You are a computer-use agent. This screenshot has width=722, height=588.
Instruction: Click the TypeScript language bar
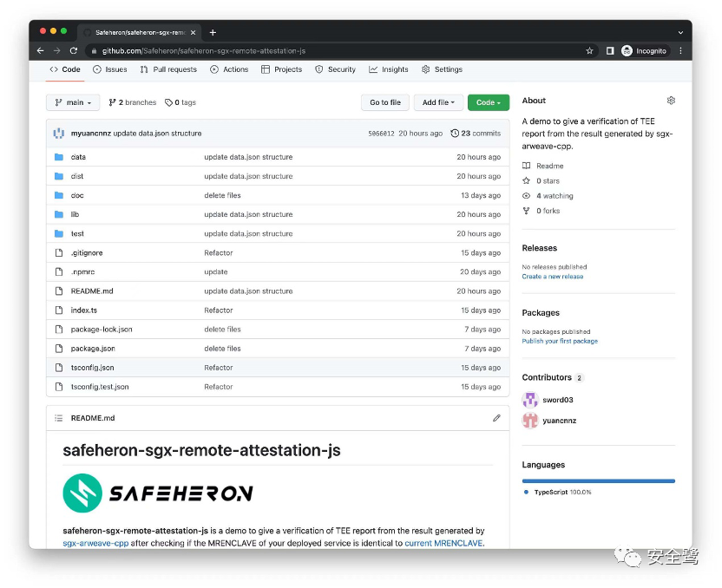tap(599, 480)
